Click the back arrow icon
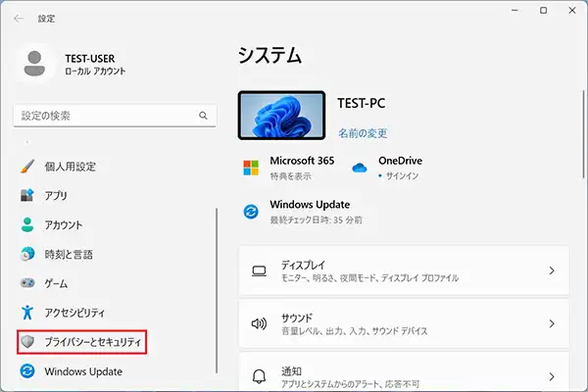Viewport: 588px width, 392px height. [18, 19]
